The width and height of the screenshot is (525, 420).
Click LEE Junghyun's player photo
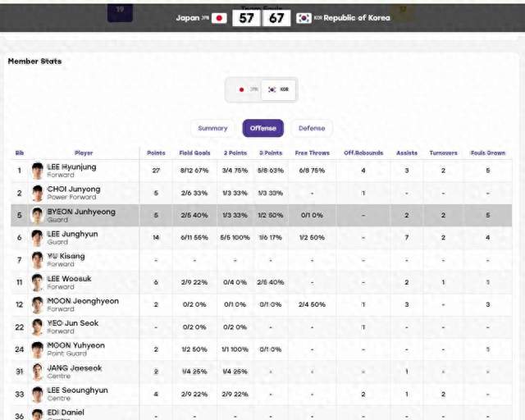coord(38,238)
